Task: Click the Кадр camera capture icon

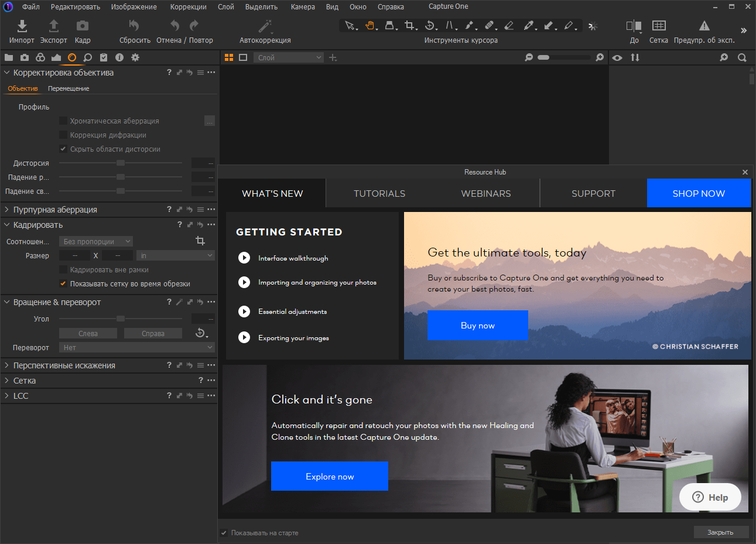Action: tap(83, 26)
